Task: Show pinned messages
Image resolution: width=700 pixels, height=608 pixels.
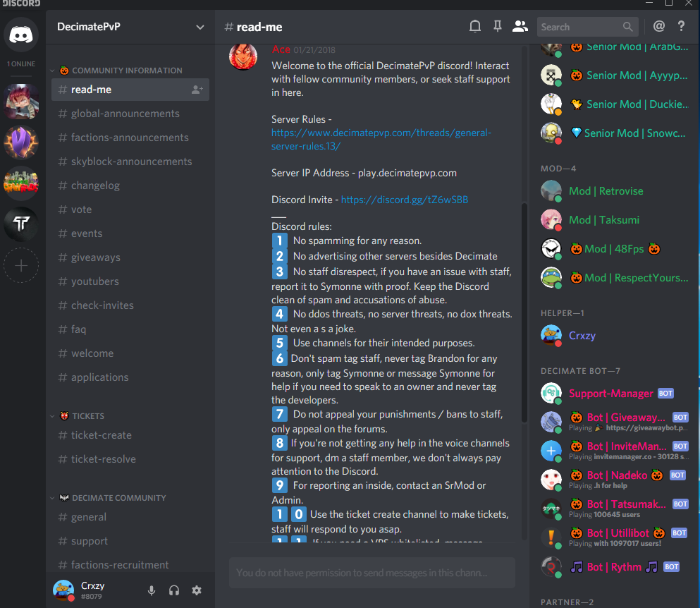Action: coord(497,27)
